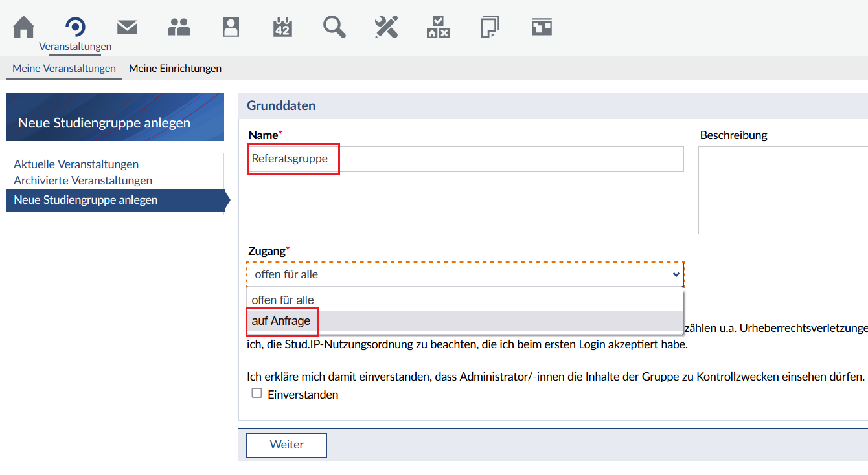The width and height of the screenshot is (868, 475).
Task: Open the documents files icon
Action: 490,27
